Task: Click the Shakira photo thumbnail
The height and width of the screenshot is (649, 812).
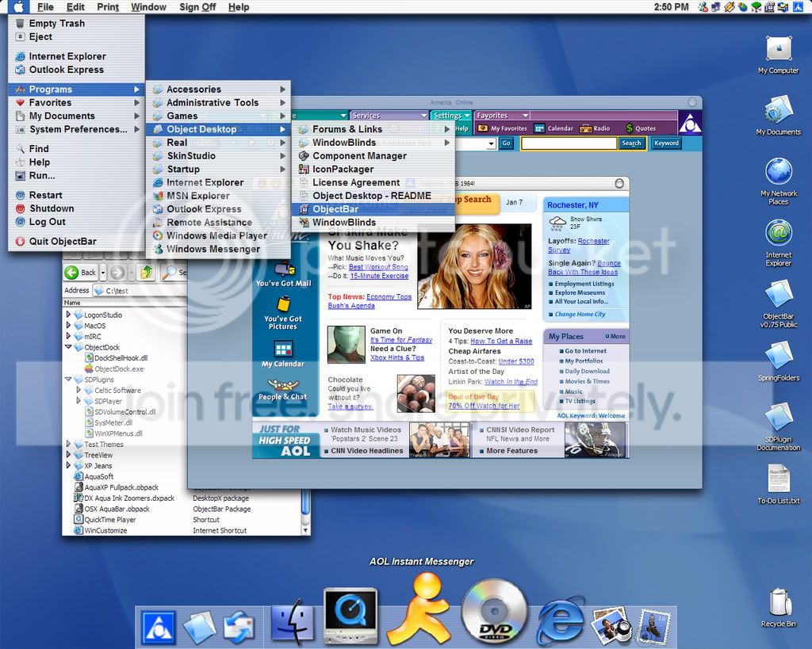Action: pyautogui.click(x=474, y=266)
